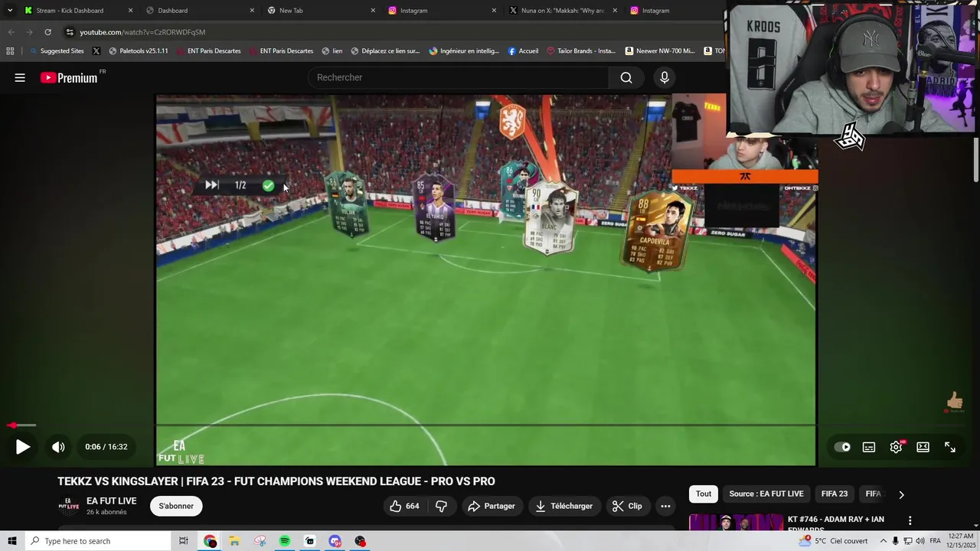Open options for KT #746 suggested video

pos(910,520)
